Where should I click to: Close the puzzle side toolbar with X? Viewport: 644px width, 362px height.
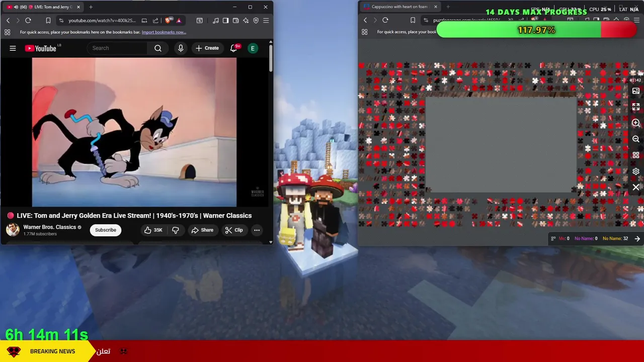click(x=636, y=188)
